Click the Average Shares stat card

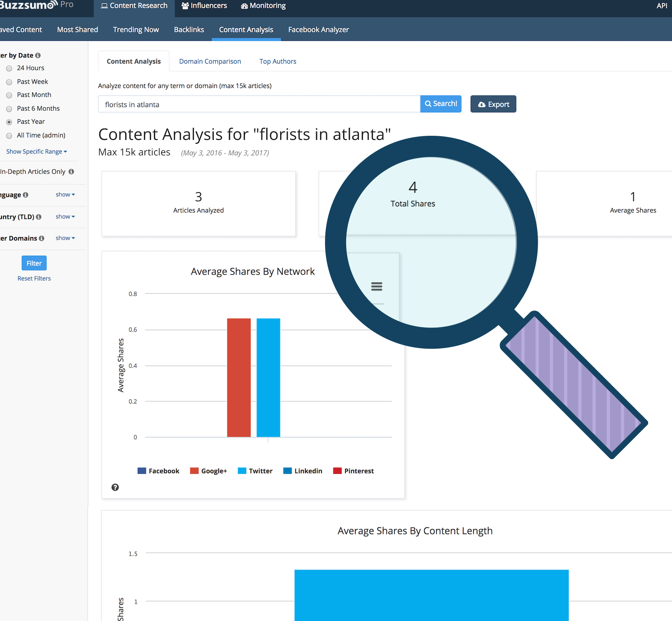pyautogui.click(x=604, y=204)
